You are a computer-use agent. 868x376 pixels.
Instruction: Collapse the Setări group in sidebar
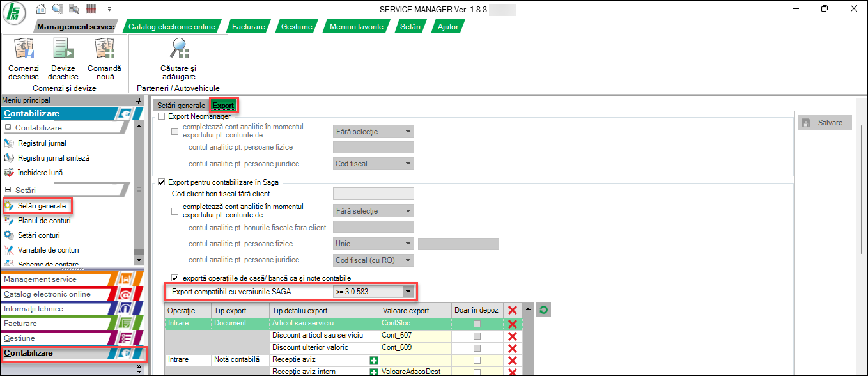click(9, 190)
